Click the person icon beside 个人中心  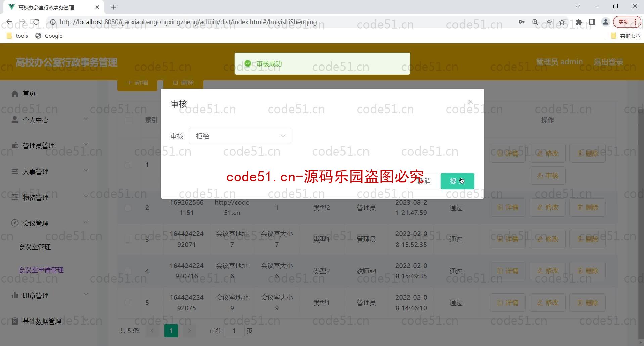pos(15,120)
